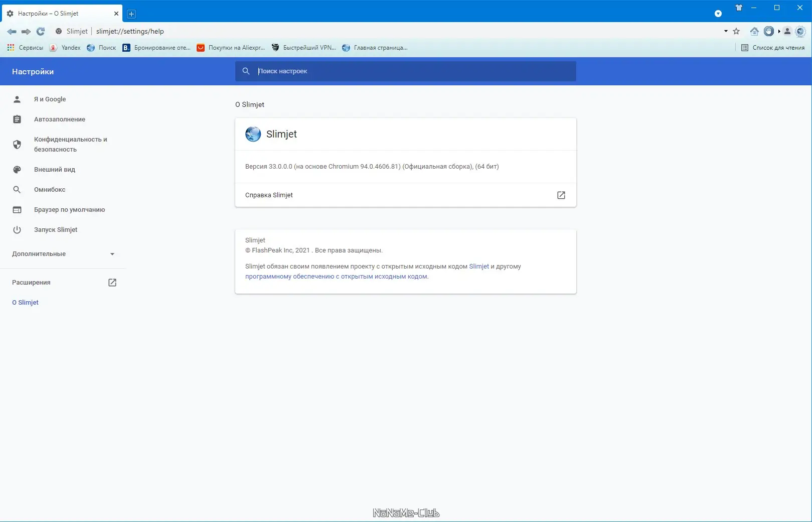The height and width of the screenshot is (522, 812).
Task: Open the Настройки – O Slimjet tab
Action: pyautogui.click(x=60, y=13)
